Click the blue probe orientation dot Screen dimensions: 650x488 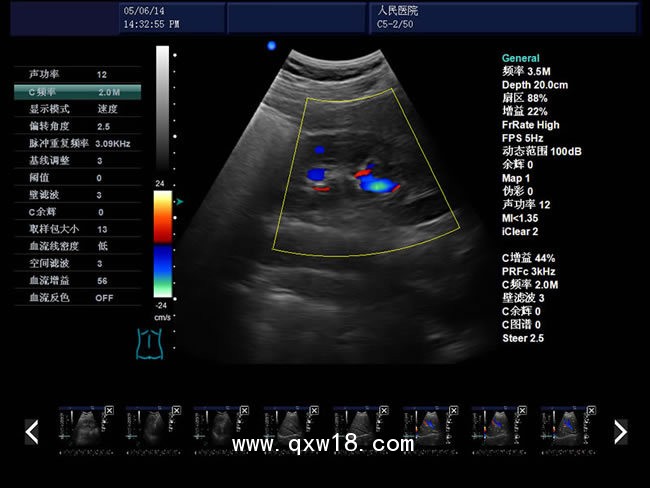[271, 45]
